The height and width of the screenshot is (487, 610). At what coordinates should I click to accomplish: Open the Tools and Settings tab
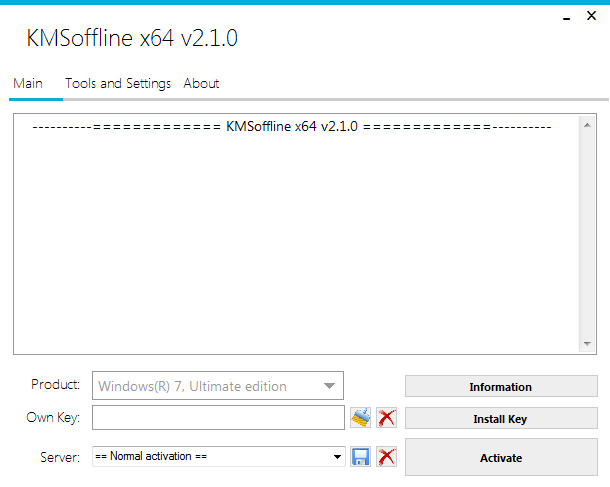pos(118,84)
